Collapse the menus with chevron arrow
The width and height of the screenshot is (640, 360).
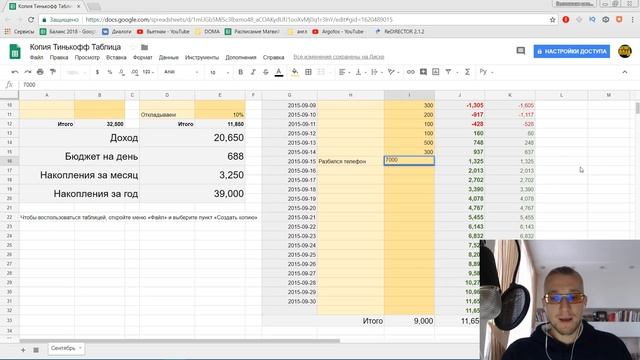click(624, 72)
